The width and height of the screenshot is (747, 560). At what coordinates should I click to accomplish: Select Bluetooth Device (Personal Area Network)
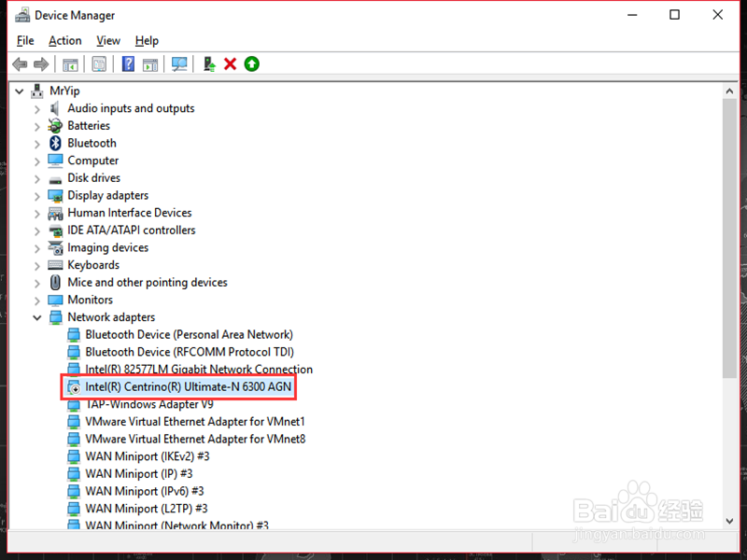pos(190,334)
